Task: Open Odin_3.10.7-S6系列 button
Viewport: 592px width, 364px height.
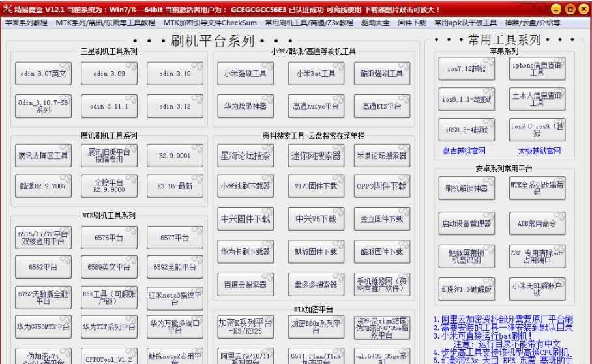Action: click(x=43, y=106)
